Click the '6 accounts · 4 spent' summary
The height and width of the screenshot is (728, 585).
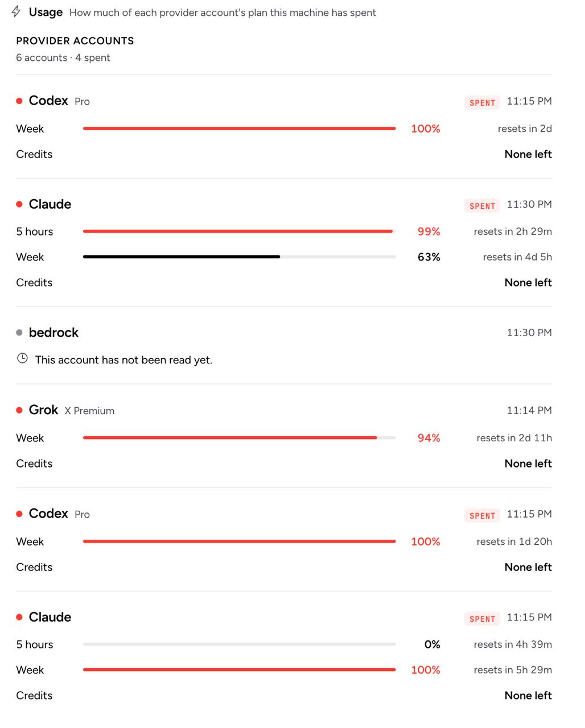click(63, 57)
